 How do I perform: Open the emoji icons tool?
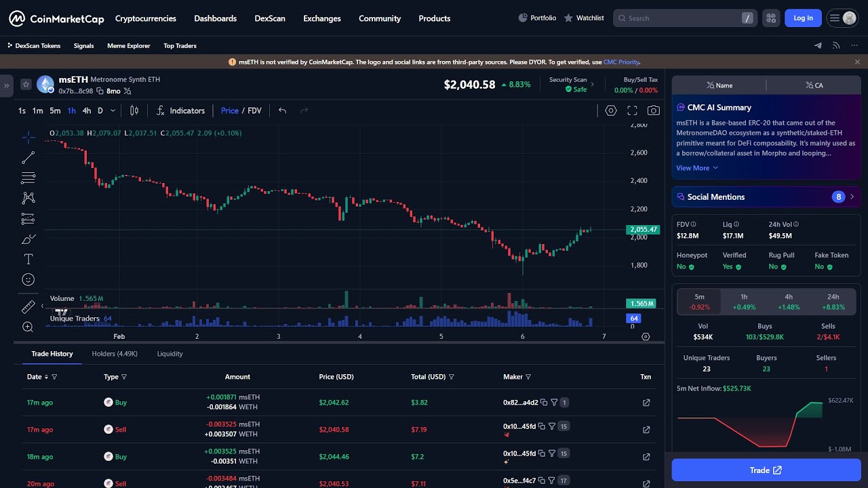tap(28, 279)
